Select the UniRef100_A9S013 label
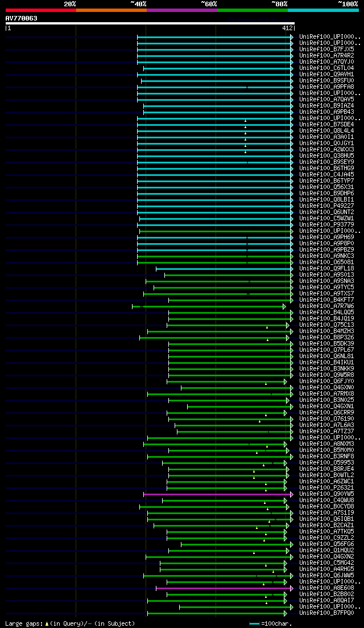 coord(326,275)
